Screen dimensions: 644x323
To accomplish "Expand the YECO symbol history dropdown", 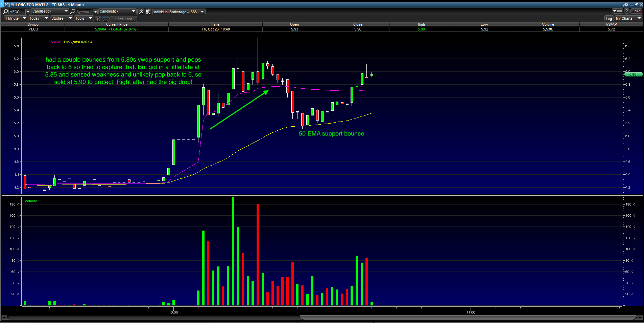I will 28,12.
